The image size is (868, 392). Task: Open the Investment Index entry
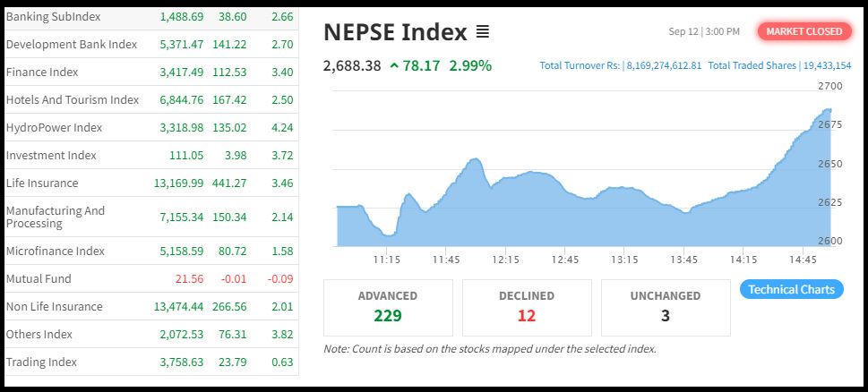click(51, 155)
